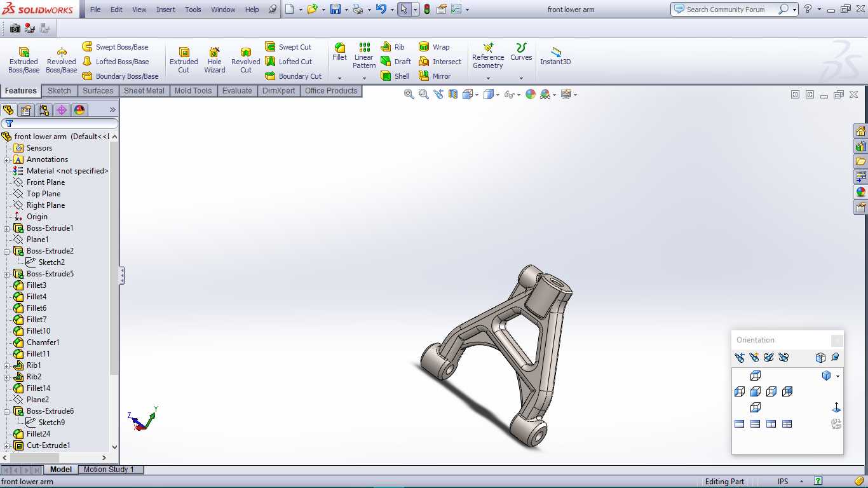
Task: Click the Edit Appearance color ball icon
Action: coord(531,94)
